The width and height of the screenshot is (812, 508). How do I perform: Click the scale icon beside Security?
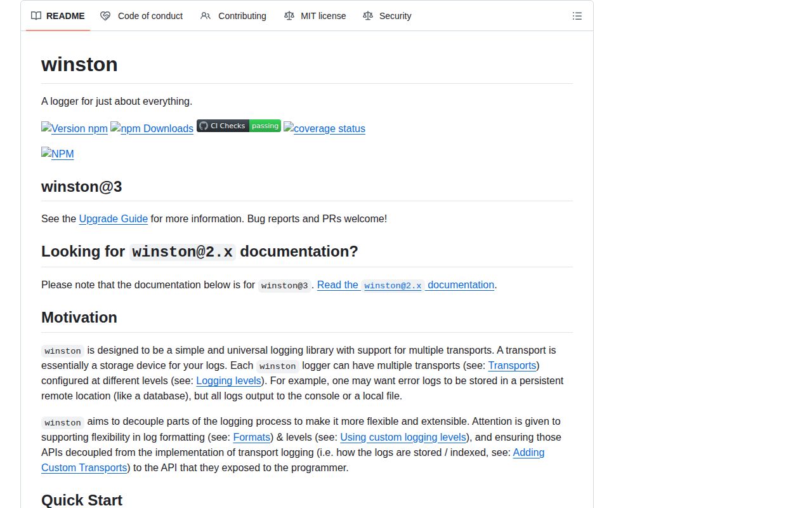[368, 16]
